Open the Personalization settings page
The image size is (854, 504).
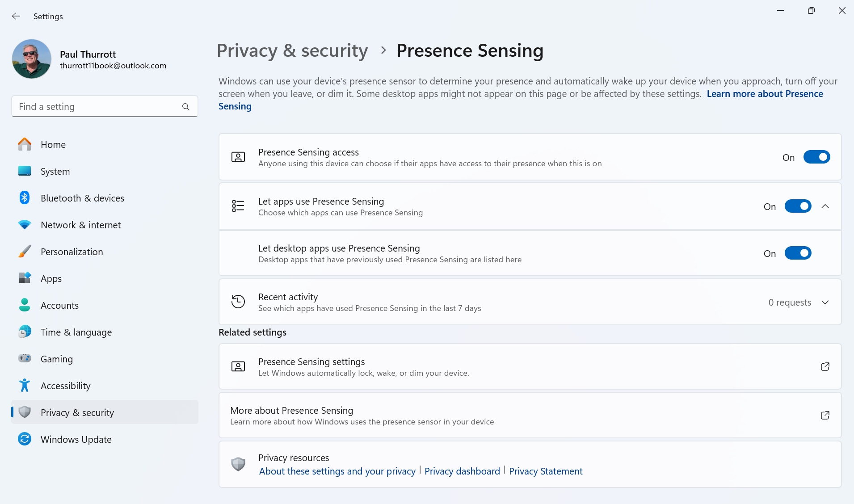coord(72,252)
